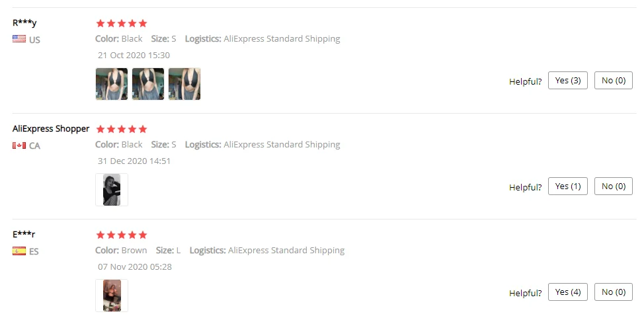644x324 pixels.
Task: Click AliExpress Shopper's five-star rating
Action: (x=122, y=130)
